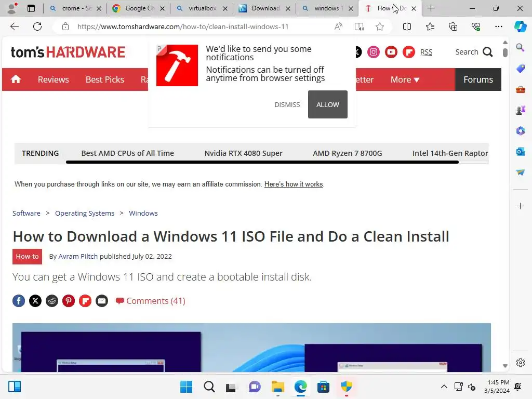Open author Avram Piltch link

(x=78, y=256)
